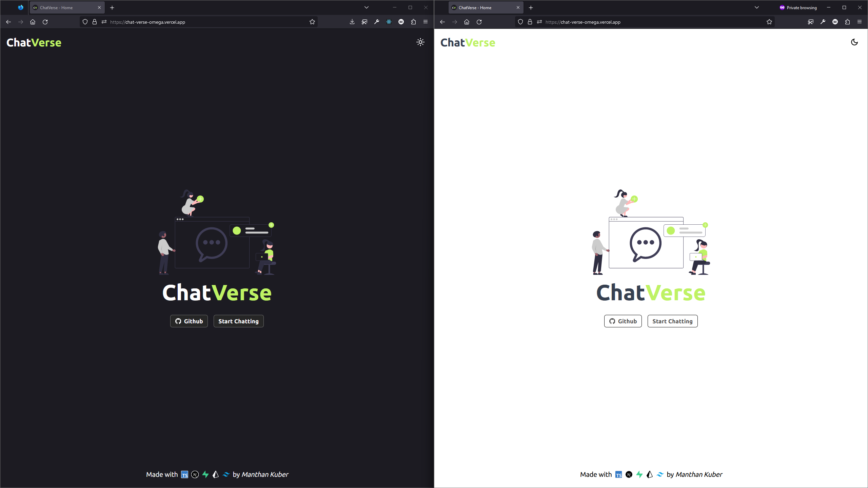This screenshot has height=488, width=868.
Task: Click Start Chatting button left window
Action: tap(238, 321)
